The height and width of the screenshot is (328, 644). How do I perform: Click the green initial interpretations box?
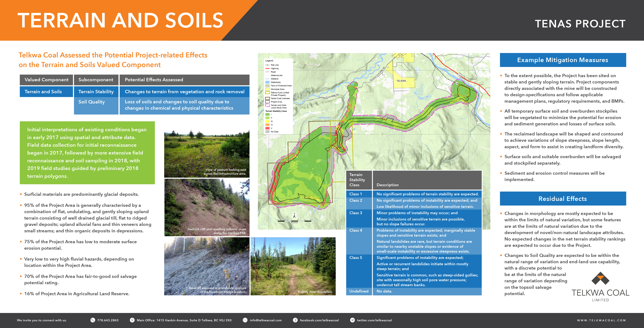tap(87, 153)
